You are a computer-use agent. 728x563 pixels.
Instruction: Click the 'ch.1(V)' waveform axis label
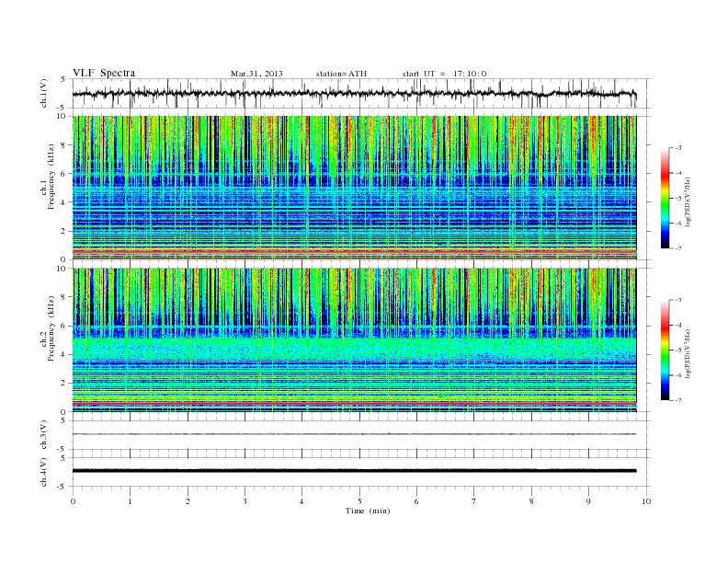pos(44,93)
